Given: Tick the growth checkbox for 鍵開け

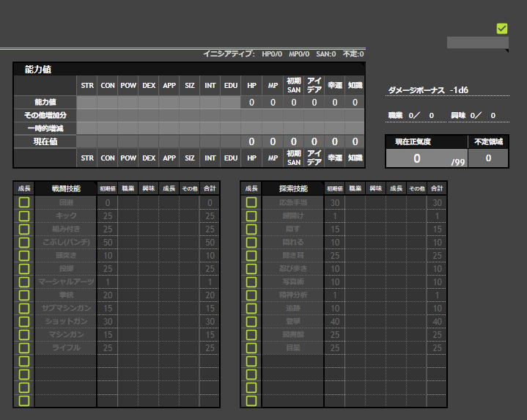Looking at the screenshot, I should 251,215.
